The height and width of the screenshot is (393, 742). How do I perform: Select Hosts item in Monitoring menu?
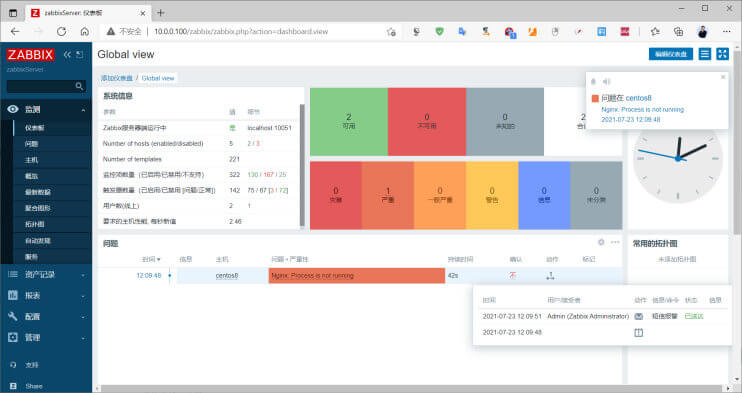point(52,160)
